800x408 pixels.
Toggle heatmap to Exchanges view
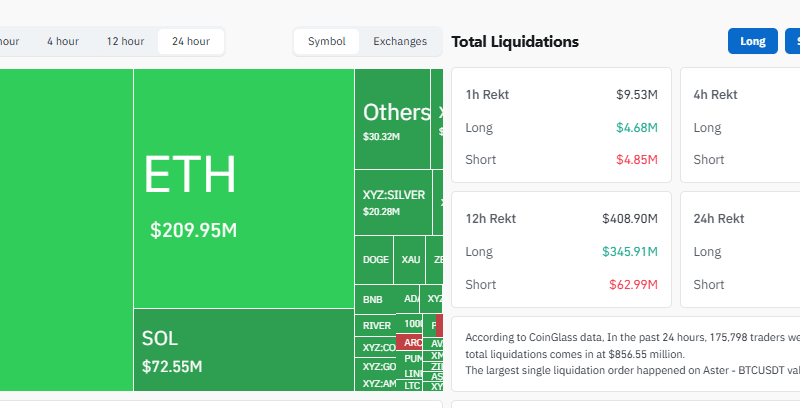tap(400, 41)
